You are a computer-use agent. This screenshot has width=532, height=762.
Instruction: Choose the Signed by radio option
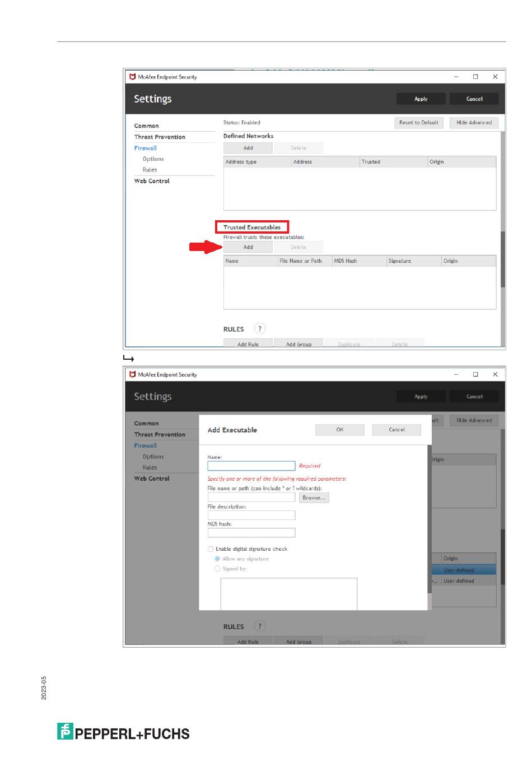(x=217, y=569)
